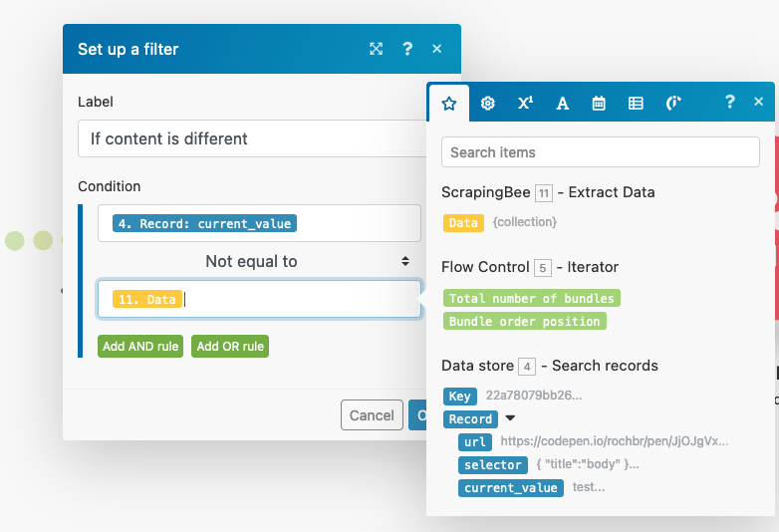Open the starred items tab
The height and width of the screenshot is (532, 779).
click(x=449, y=103)
